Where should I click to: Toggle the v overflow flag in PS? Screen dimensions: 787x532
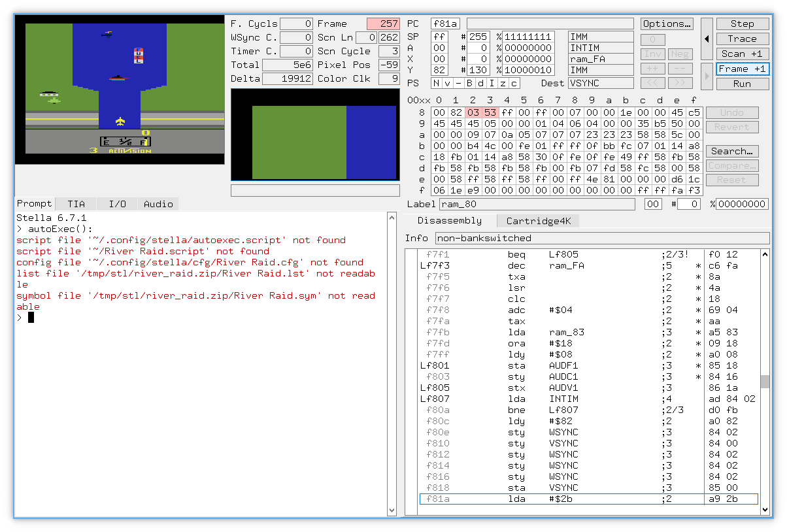[448, 83]
